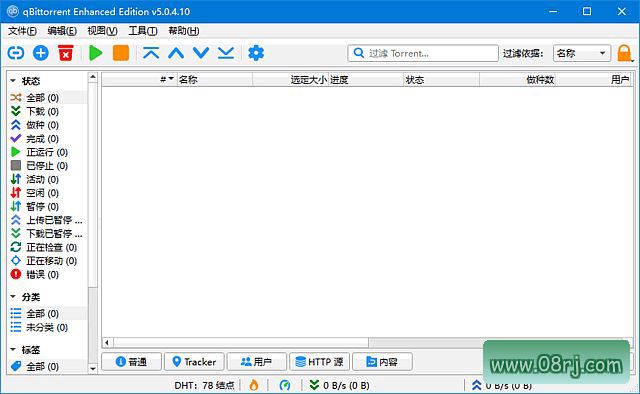Move torrent up in queue
The image size is (640, 394).
tap(176, 53)
